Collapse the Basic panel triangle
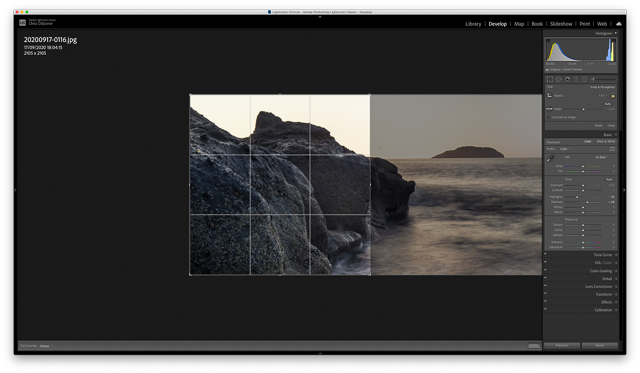The image size is (640, 373). point(616,135)
